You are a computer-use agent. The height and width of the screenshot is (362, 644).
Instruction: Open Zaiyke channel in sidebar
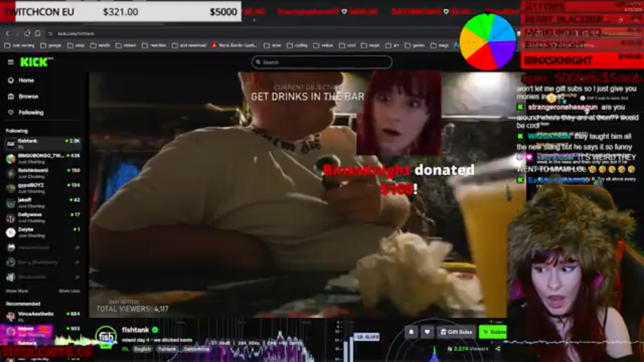[43, 232]
